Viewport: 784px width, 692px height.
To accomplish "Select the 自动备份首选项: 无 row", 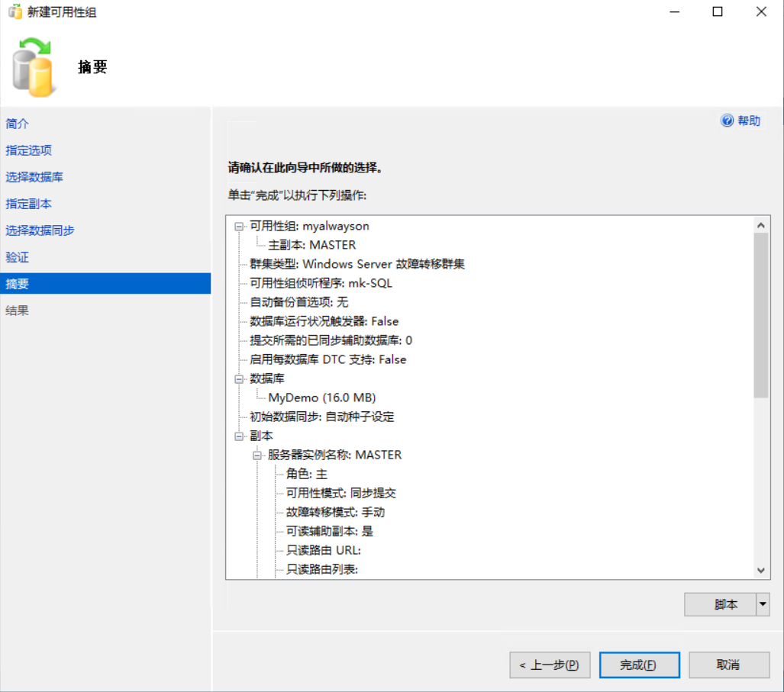I will (299, 302).
